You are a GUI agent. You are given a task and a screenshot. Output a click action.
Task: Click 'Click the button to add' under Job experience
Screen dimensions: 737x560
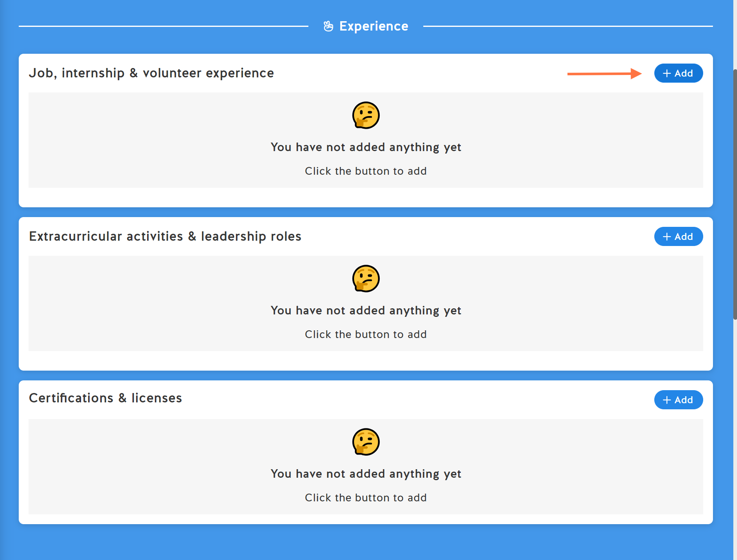tap(366, 171)
